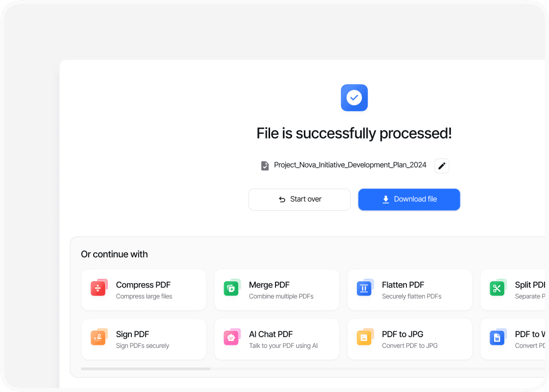Choose the Flatten PDF card title
This screenshot has width=549, height=392.
pos(403,285)
